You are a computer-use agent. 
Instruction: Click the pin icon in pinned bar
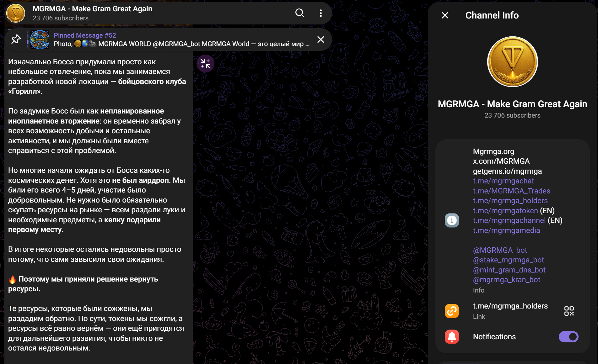pyautogui.click(x=16, y=40)
